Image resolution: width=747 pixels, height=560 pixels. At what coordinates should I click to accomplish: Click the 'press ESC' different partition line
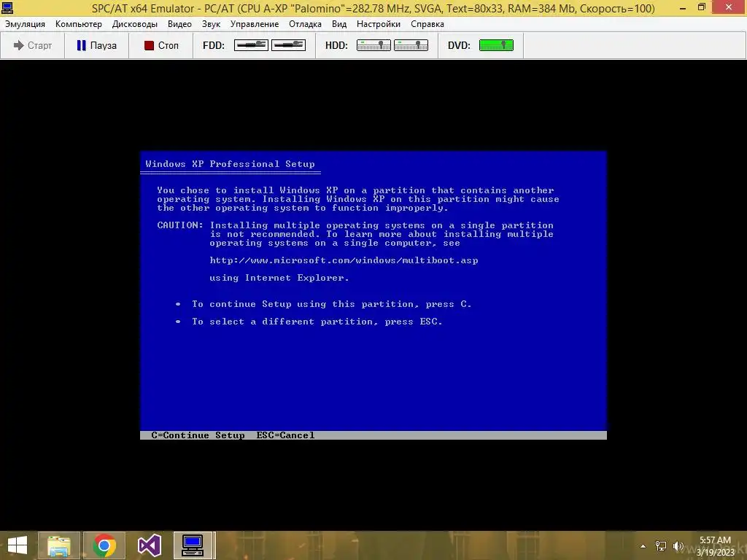(x=317, y=322)
